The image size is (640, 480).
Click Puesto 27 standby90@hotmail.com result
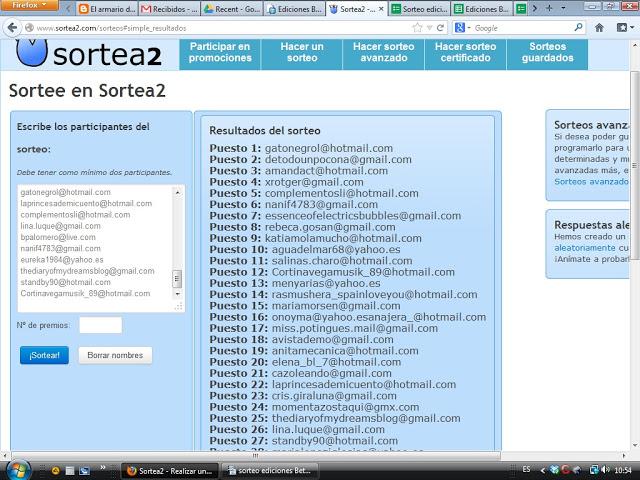click(304, 441)
